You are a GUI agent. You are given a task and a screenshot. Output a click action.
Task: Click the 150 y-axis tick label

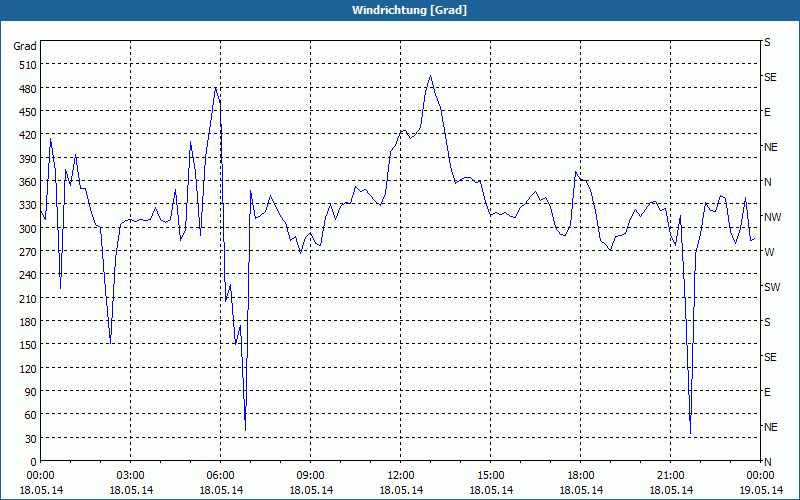click(29, 345)
